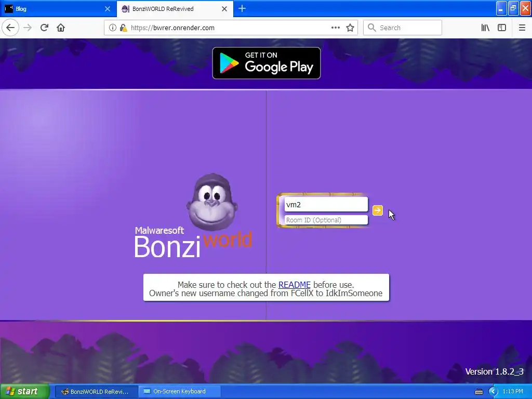Click the 1:13 PM clock

(x=513, y=392)
